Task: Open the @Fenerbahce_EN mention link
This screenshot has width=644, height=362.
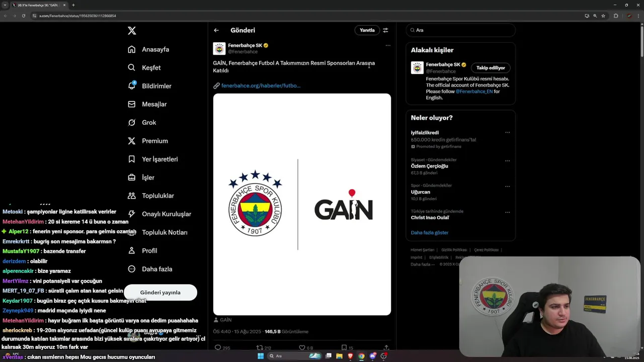Action: [474, 92]
